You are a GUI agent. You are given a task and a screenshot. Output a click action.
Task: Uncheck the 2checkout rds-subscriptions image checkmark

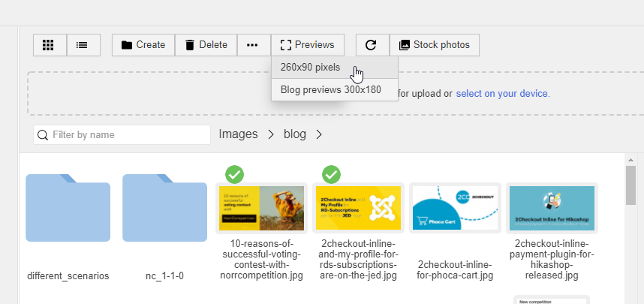[331, 175]
